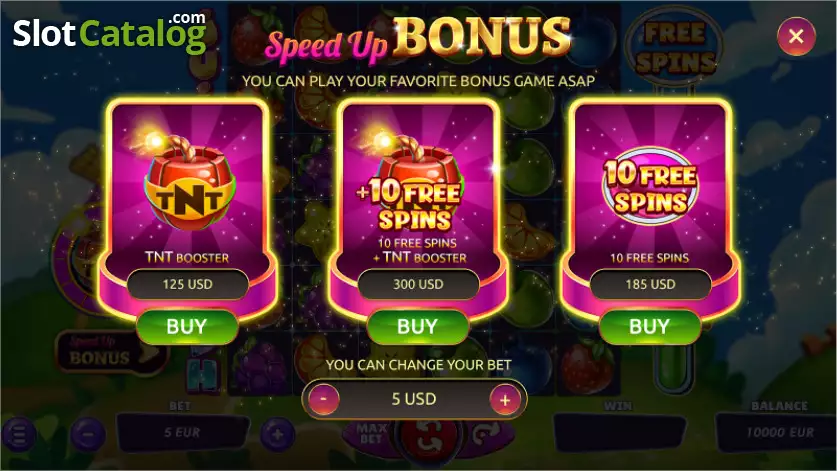Click the dimmed bet minus button
The width and height of the screenshot is (837, 471).
[88, 435]
